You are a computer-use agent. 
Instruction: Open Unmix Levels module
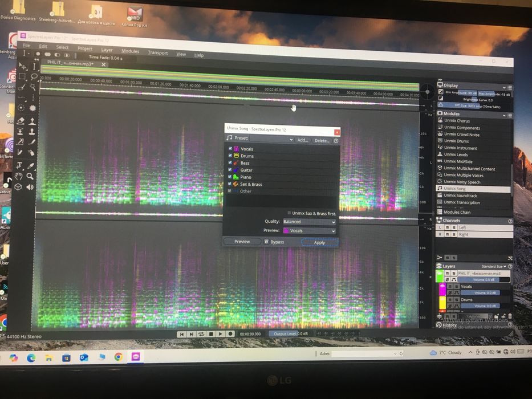pos(456,154)
